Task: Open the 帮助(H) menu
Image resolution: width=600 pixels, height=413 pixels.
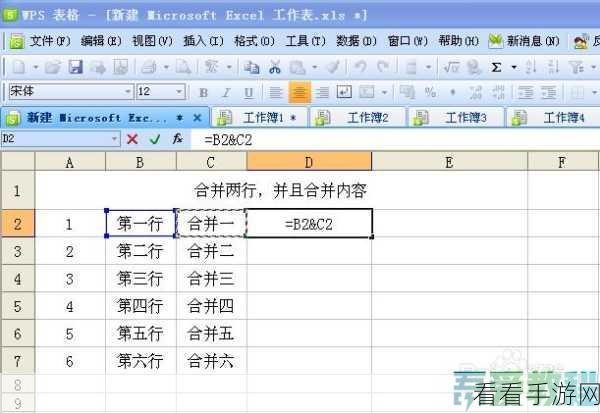Action: (459, 41)
